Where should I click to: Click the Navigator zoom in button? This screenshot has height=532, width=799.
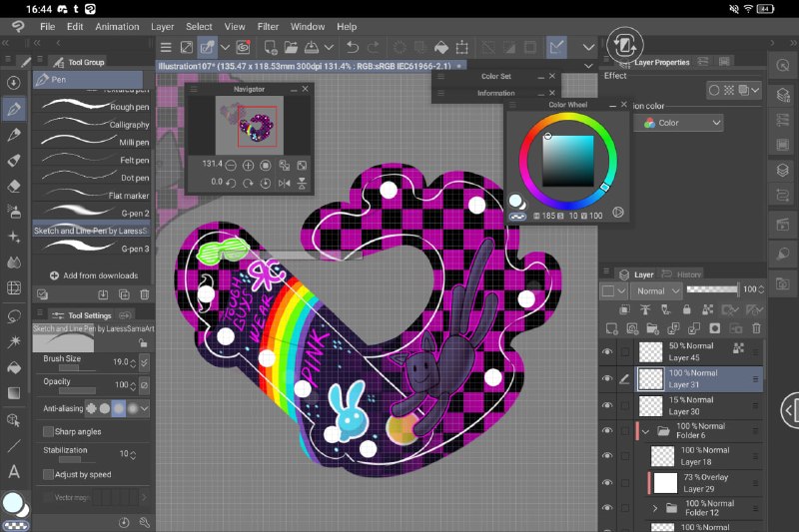point(248,166)
